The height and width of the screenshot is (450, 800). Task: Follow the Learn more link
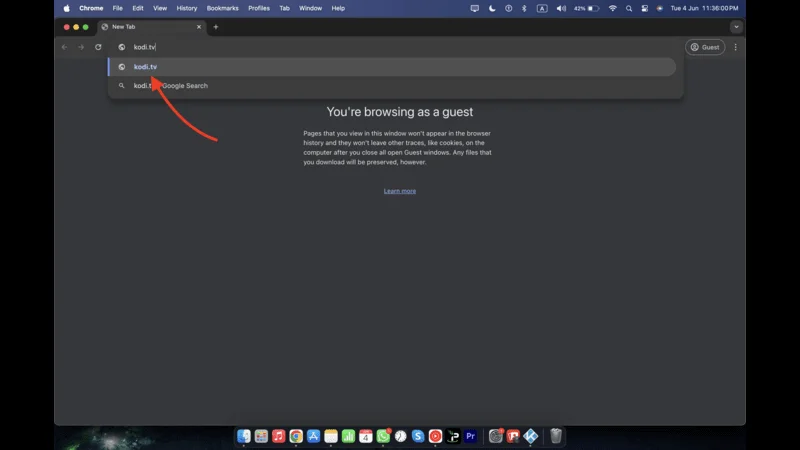click(399, 191)
